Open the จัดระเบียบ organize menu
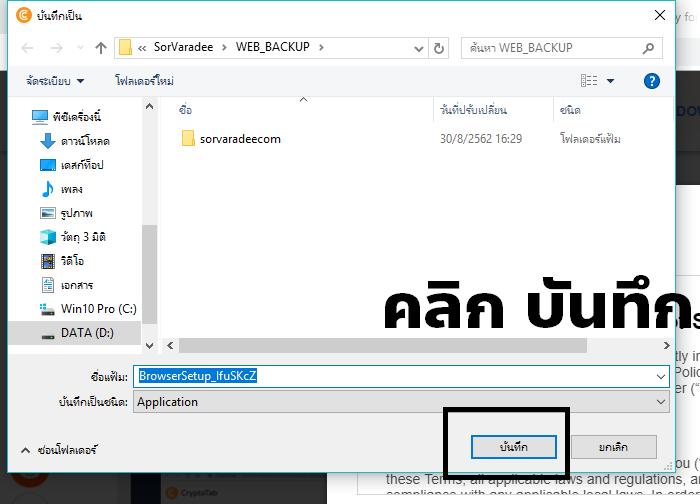This screenshot has width=700, height=504. pyautogui.click(x=55, y=81)
